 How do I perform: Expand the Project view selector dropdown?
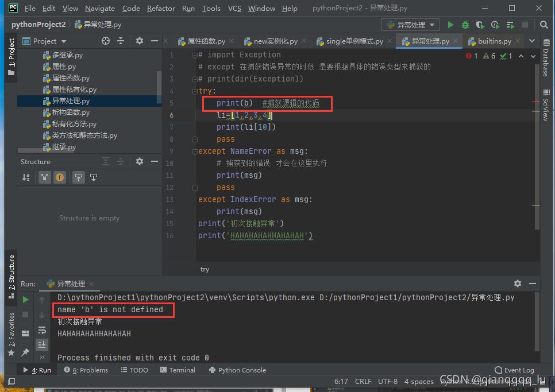pyautogui.click(x=63, y=41)
